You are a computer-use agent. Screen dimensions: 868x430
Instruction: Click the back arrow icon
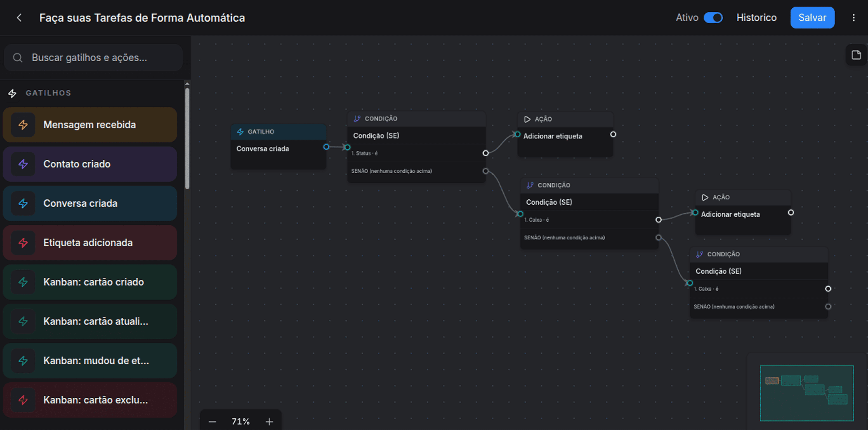[19, 18]
